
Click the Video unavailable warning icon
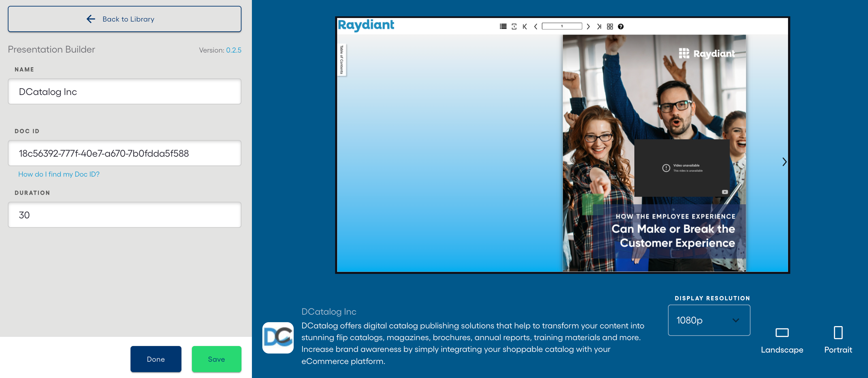pos(666,168)
